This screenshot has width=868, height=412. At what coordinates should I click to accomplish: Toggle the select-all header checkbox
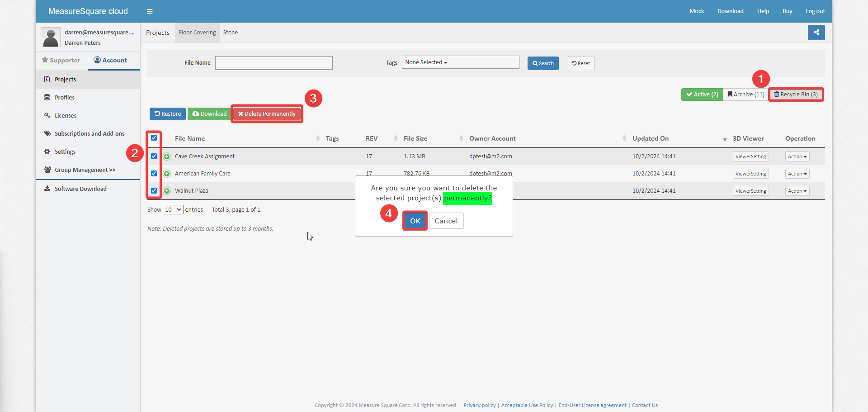[154, 138]
